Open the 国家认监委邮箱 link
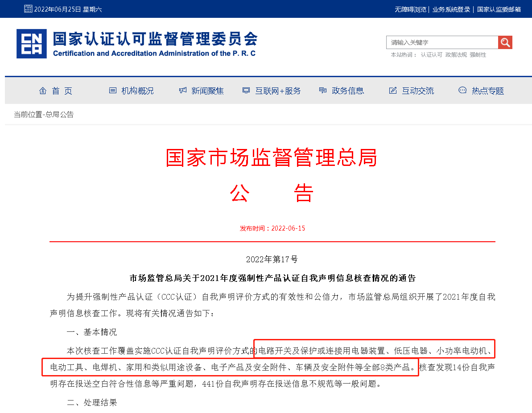 (499, 8)
